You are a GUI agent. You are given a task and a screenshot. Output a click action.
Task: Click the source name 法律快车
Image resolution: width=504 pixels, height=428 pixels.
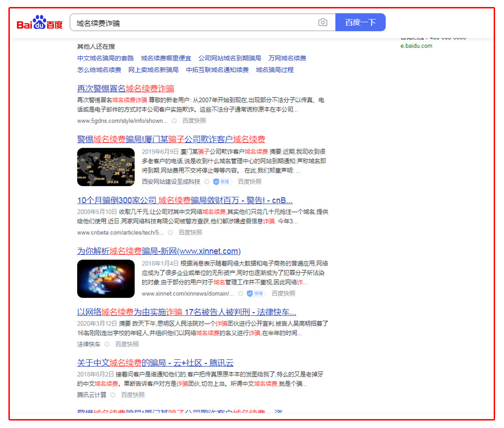tap(89, 344)
